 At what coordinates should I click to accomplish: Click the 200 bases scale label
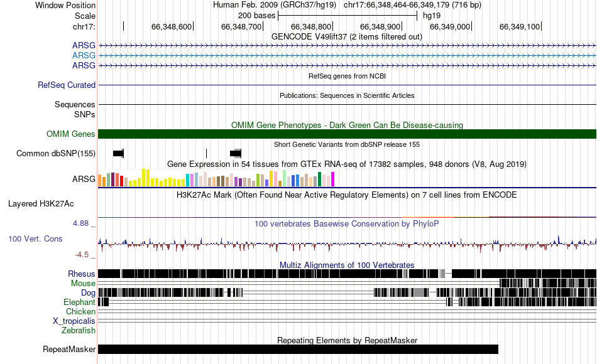(x=256, y=16)
